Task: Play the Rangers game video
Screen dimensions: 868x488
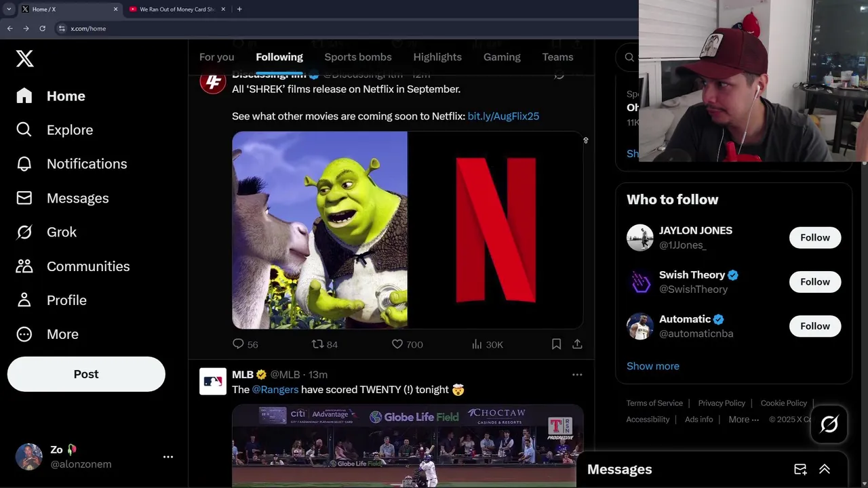Action: tap(408, 446)
